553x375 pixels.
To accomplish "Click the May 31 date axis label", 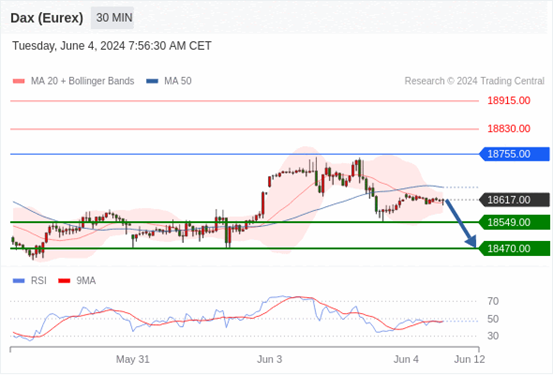I will tap(133, 359).
